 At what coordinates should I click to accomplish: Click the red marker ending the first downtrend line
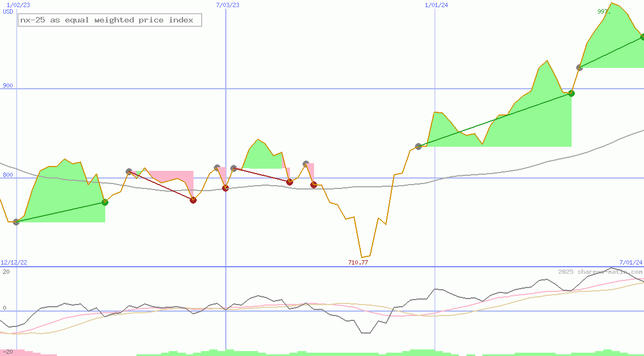click(193, 200)
